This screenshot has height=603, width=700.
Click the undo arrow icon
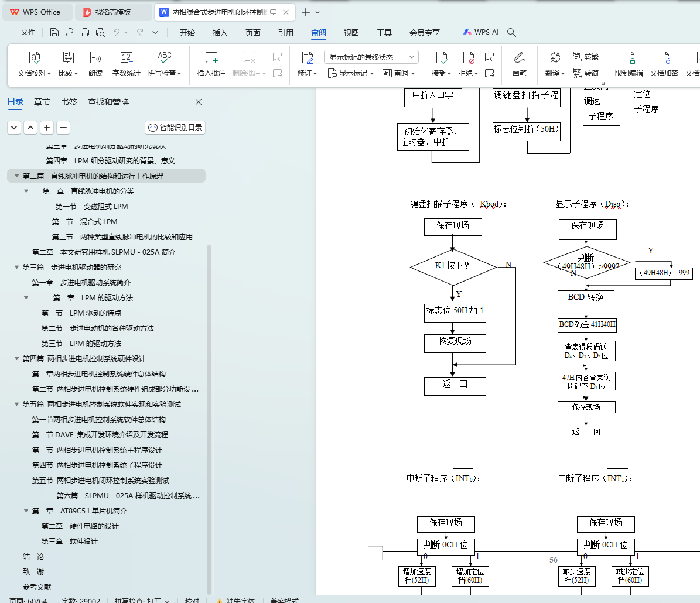[x=117, y=32]
